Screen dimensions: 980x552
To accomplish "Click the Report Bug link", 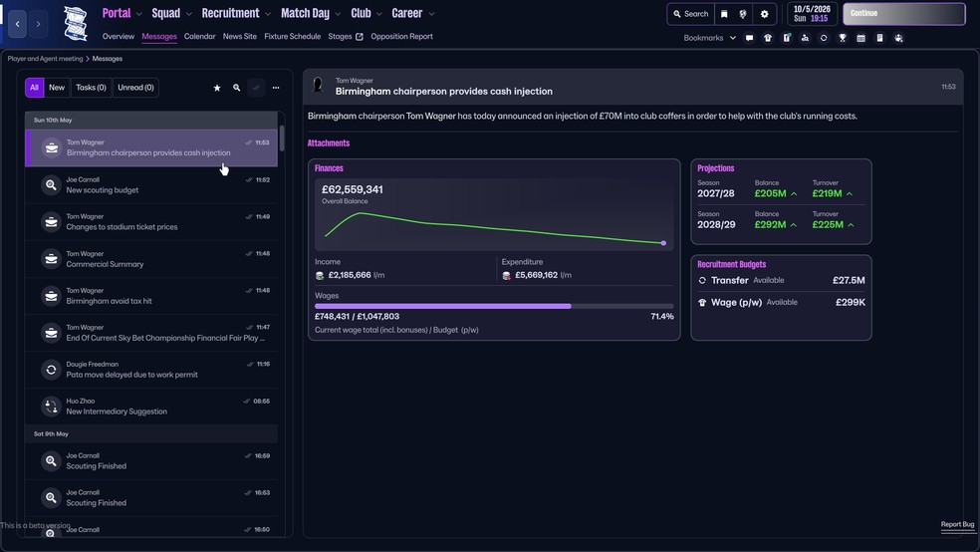I will pyautogui.click(x=957, y=524).
